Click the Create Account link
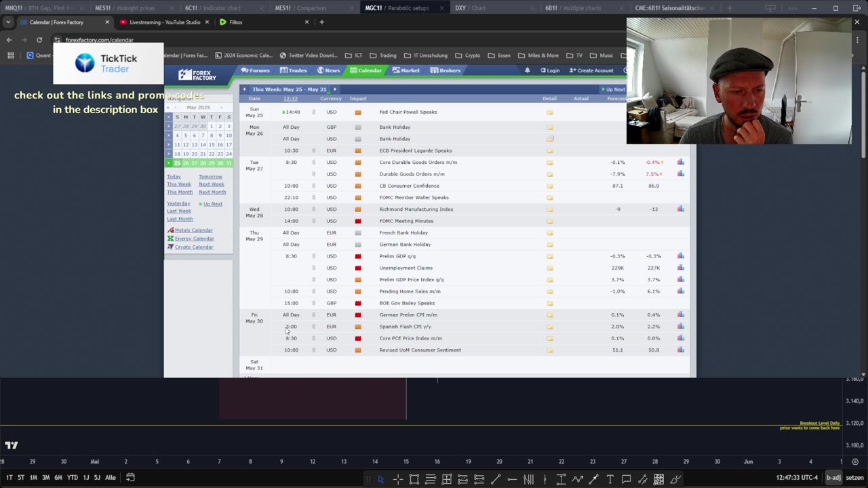 point(592,70)
